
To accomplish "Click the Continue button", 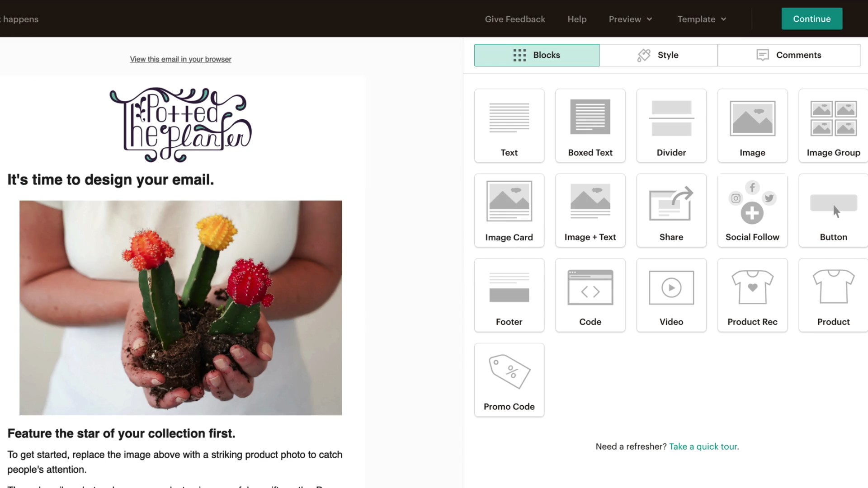I will (811, 19).
